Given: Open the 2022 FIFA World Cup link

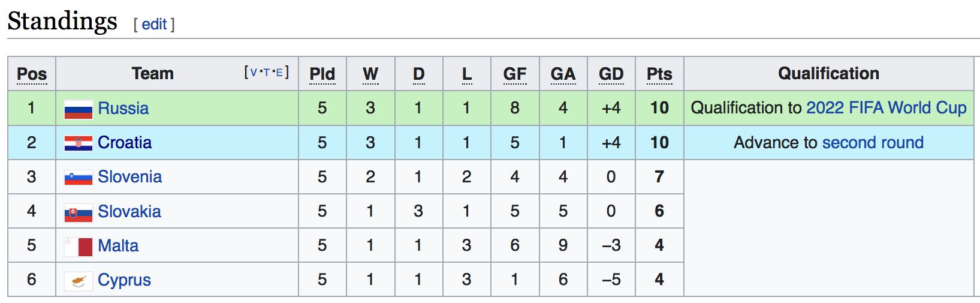Looking at the screenshot, I should 886,108.
